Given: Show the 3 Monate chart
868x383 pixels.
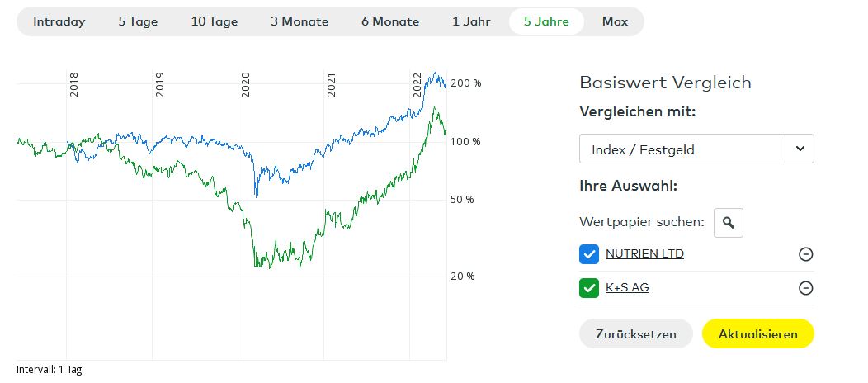Looking at the screenshot, I should click(x=300, y=21).
